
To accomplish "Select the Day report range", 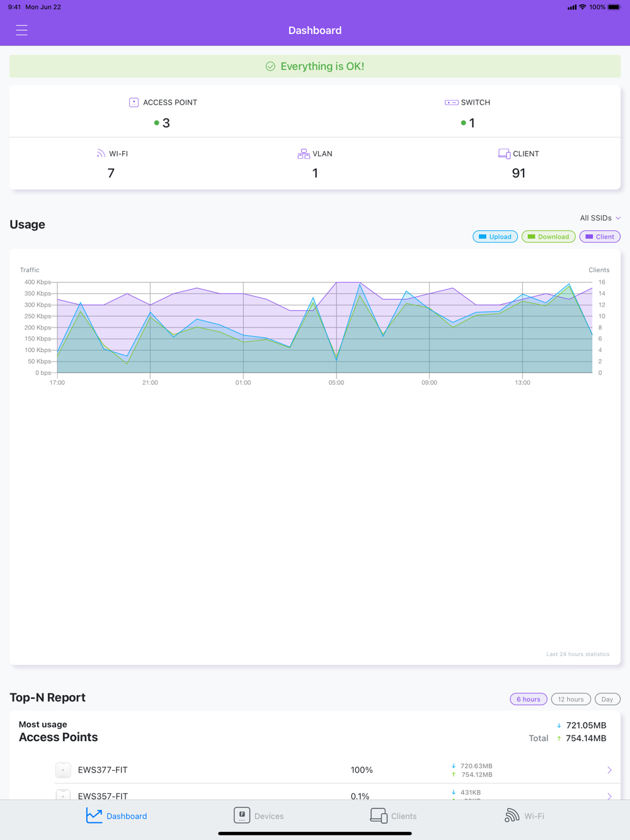I will (607, 699).
